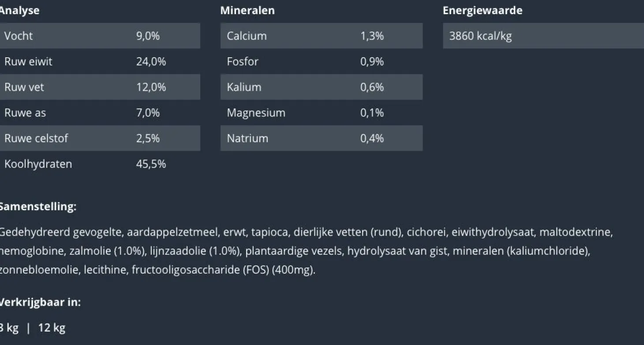Image resolution: width=644 pixels, height=345 pixels.
Task: Select the 3 kg package size
Action: 9,328
